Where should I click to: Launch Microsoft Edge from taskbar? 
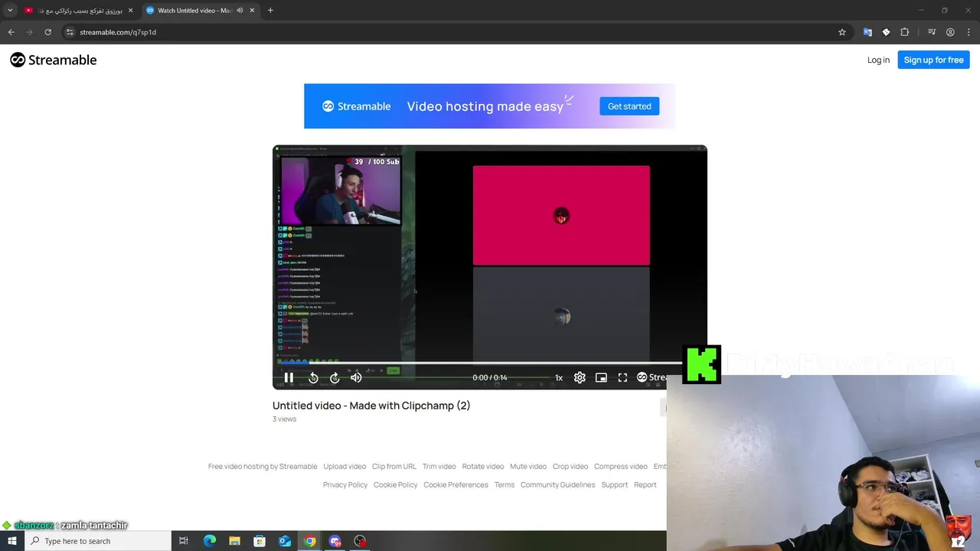coord(209,541)
